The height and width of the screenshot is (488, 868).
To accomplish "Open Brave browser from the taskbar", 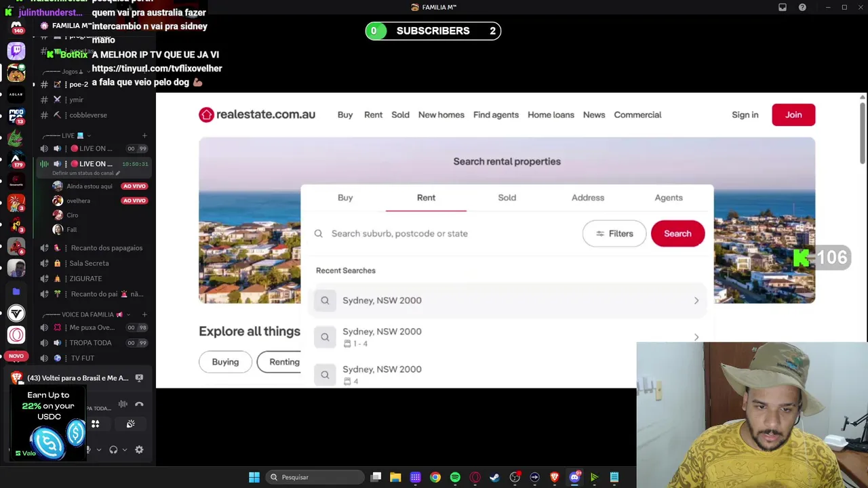I will tap(554, 477).
